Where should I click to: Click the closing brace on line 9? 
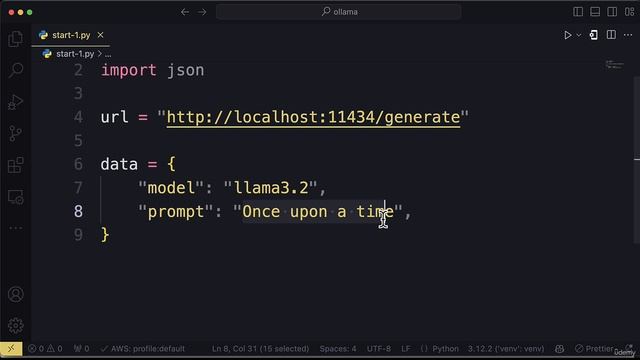[105, 235]
